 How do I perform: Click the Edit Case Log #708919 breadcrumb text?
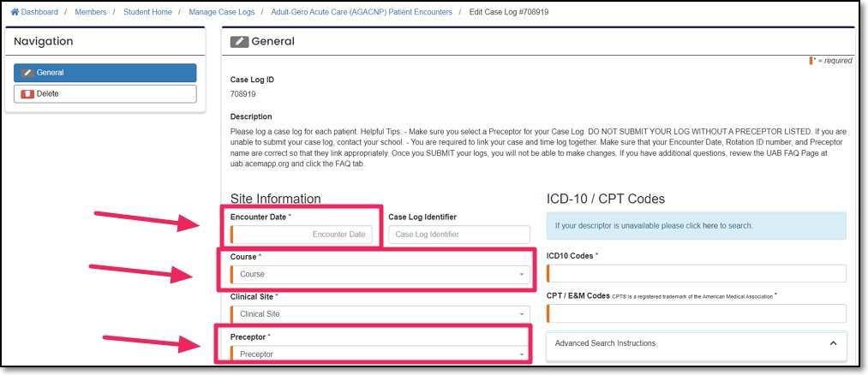click(x=509, y=12)
